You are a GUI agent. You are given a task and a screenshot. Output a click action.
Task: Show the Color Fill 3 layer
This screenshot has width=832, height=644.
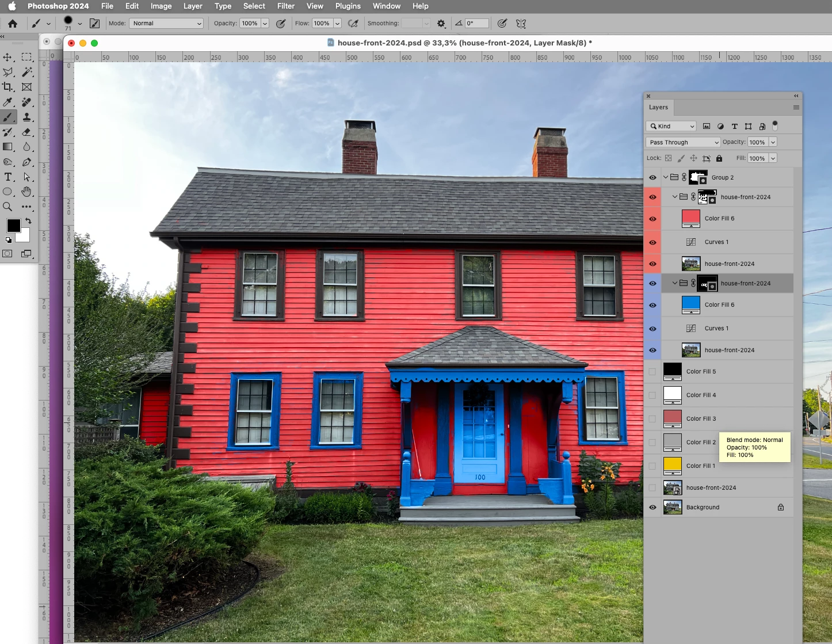click(652, 419)
